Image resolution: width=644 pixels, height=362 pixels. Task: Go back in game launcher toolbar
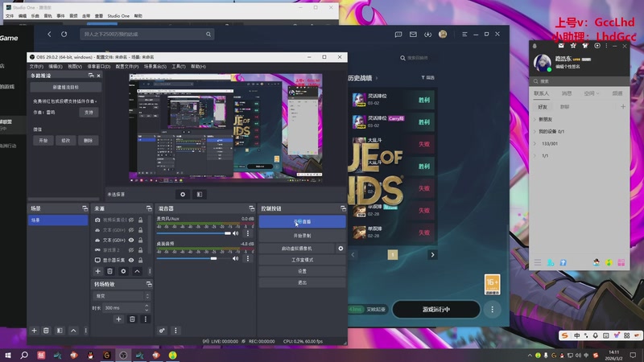click(49, 34)
